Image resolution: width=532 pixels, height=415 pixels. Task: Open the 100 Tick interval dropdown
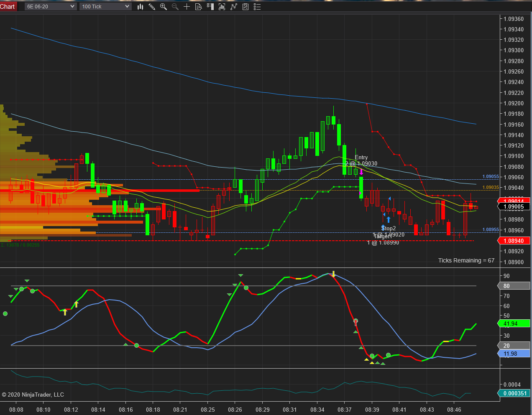(106, 7)
